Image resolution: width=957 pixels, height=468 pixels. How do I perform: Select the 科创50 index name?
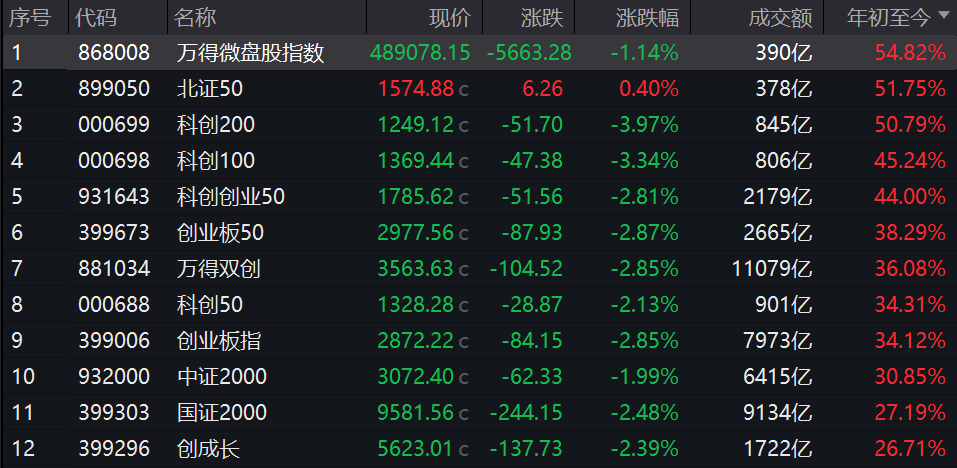coord(209,304)
